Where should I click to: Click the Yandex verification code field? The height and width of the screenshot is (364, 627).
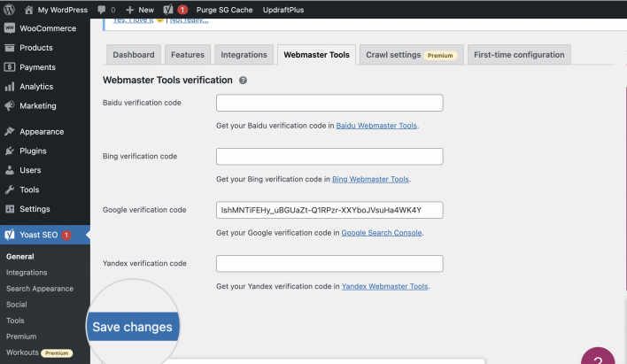[329, 264]
